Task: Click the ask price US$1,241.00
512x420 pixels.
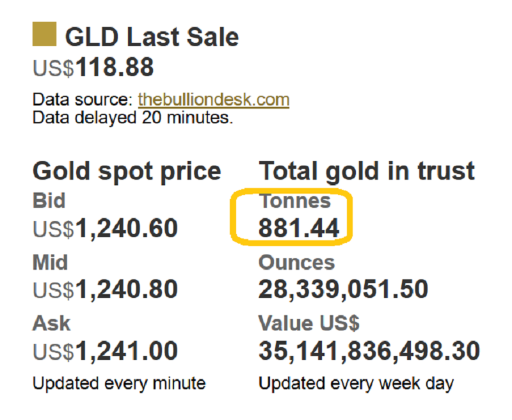Action: click(x=105, y=351)
